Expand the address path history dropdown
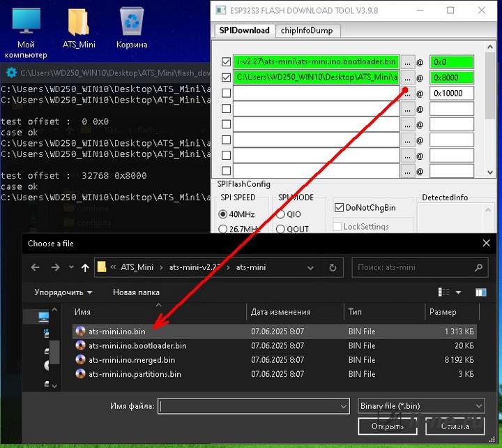The image size is (502, 448). pyautogui.click(x=310, y=267)
